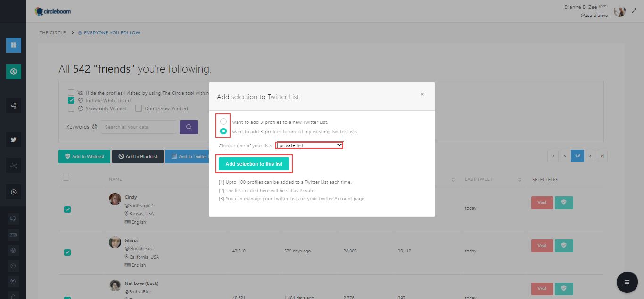Image resolution: width=644 pixels, height=299 pixels.
Task: Open the Twitter bird icon in sidebar
Action: (13, 140)
